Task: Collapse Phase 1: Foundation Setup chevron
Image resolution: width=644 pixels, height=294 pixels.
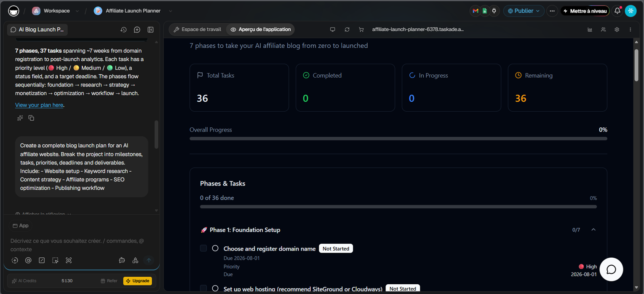Action: click(593, 230)
